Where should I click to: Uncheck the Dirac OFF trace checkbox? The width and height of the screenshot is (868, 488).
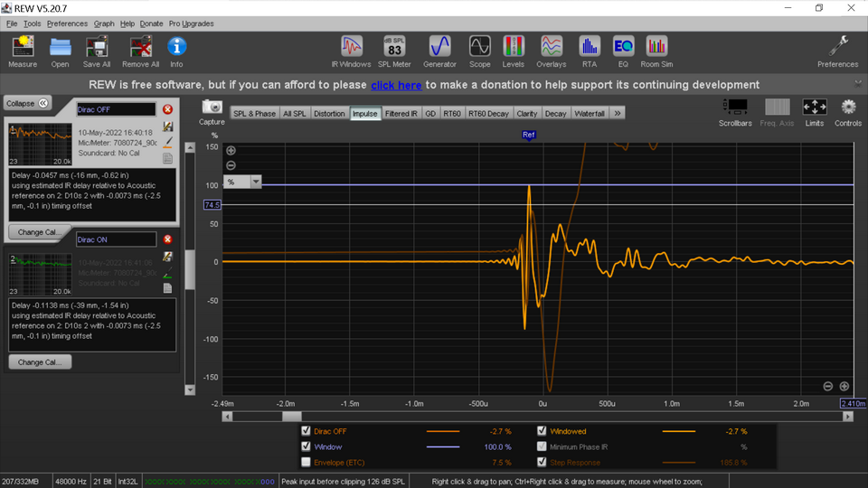[307, 432]
